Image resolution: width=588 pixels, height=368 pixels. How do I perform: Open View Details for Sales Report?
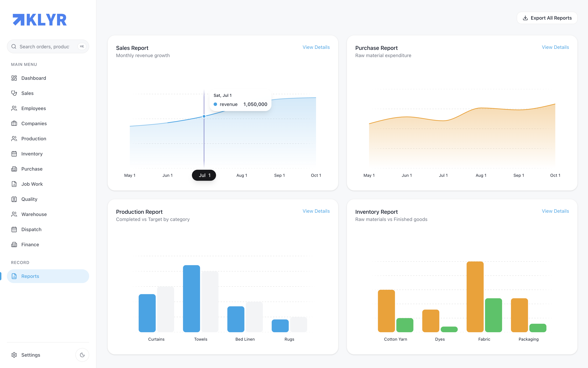pos(316,47)
